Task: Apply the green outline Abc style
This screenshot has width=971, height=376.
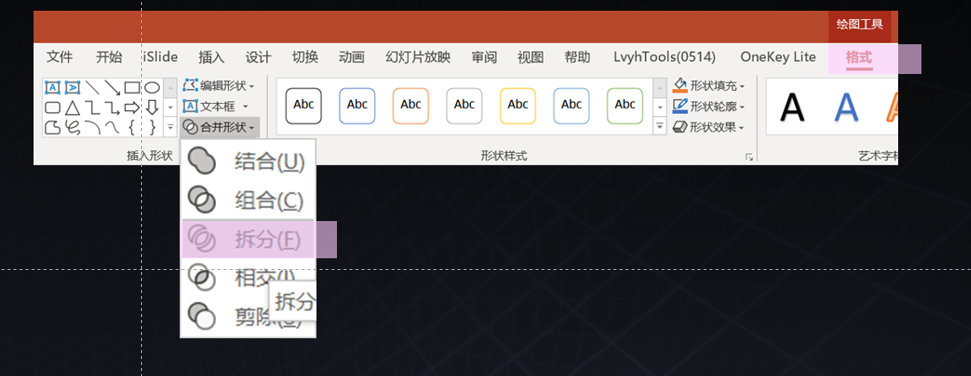Action: point(625,106)
